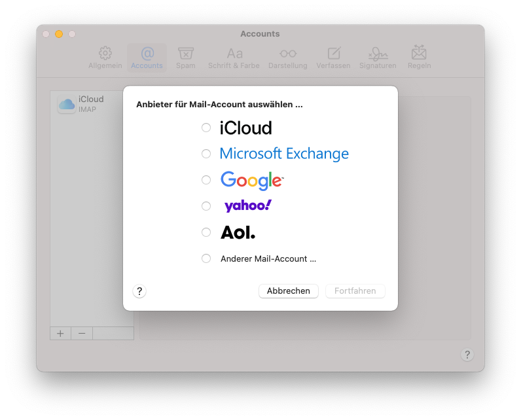Open help in the Accounts window corner
This screenshot has width=521, height=420.
[x=467, y=355]
